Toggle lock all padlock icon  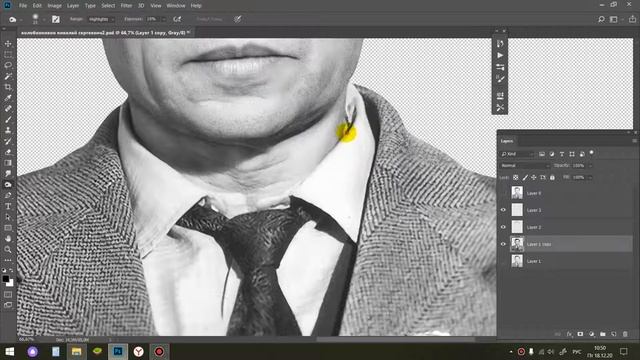[552, 178]
